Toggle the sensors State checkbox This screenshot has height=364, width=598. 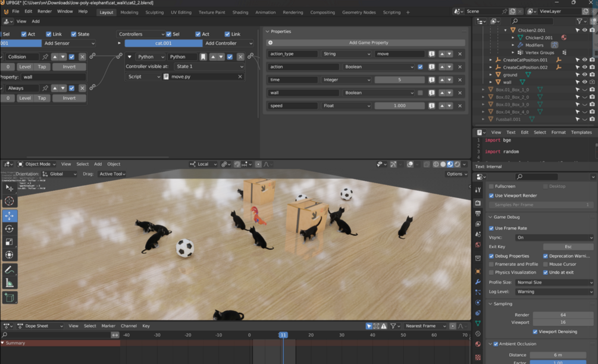pyautogui.click(x=74, y=34)
